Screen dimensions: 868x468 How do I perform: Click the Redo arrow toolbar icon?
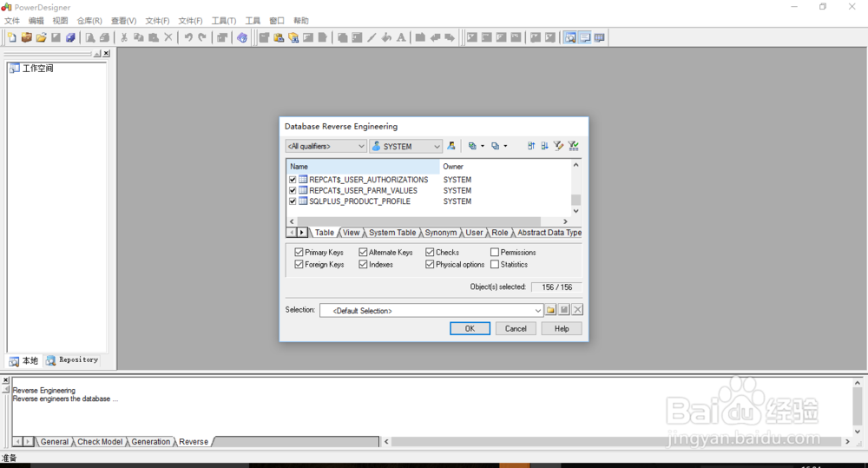(202, 37)
